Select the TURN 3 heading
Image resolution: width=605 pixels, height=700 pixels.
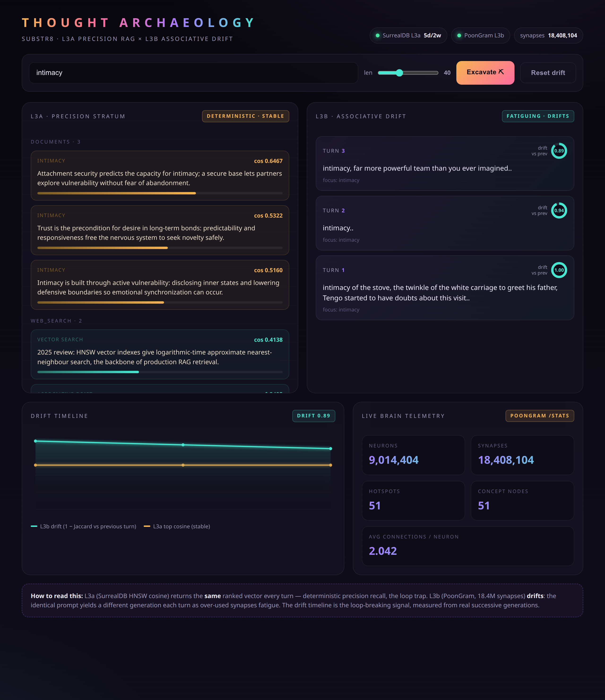333,151
